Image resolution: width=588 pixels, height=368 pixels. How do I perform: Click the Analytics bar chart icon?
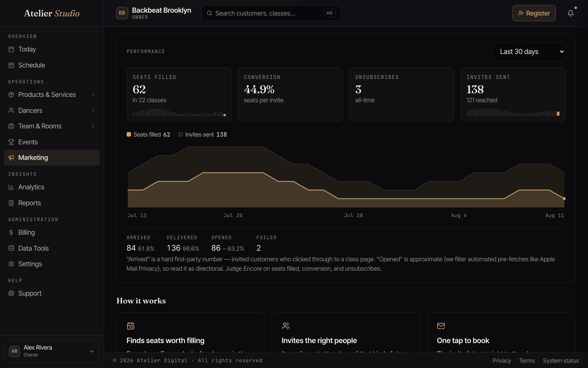pos(11,187)
